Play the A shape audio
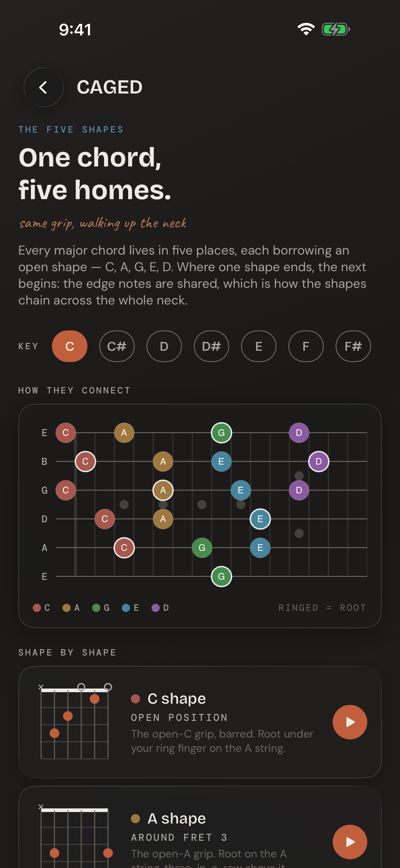Screen dimensions: 400x868 (x=350, y=842)
